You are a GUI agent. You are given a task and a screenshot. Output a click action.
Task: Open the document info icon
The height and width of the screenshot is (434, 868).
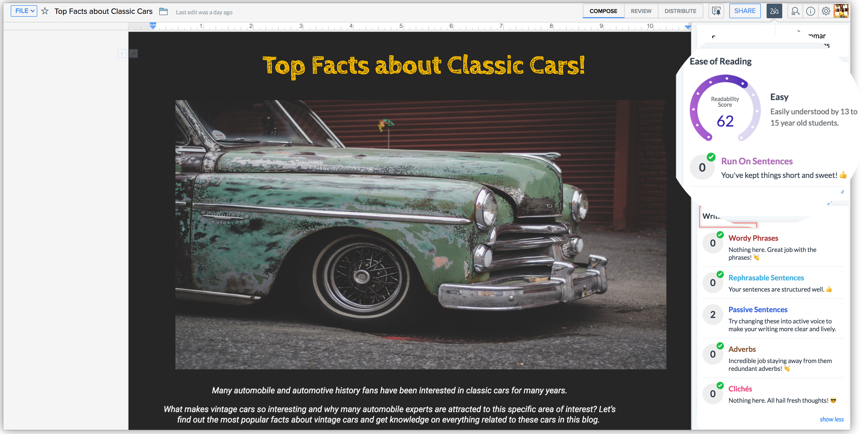point(810,11)
